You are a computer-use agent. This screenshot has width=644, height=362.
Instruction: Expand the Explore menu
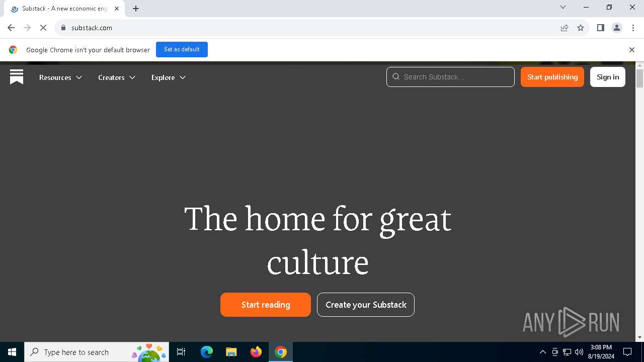(169, 77)
